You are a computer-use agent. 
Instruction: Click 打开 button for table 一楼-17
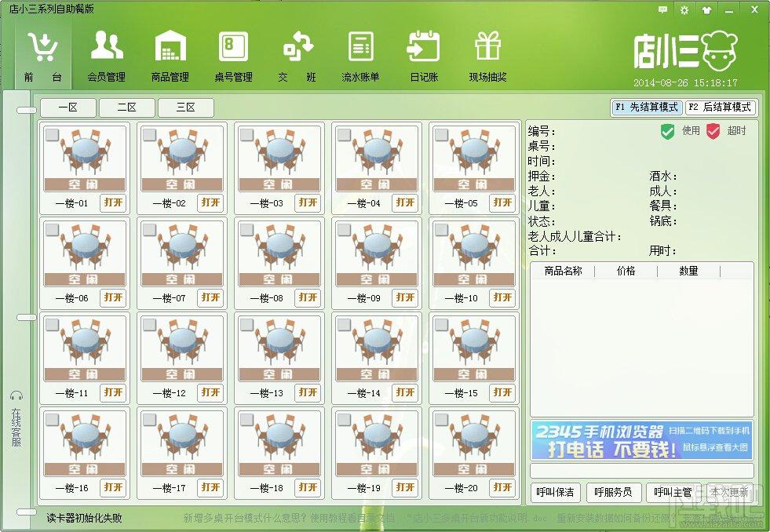pyautogui.click(x=210, y=487)
